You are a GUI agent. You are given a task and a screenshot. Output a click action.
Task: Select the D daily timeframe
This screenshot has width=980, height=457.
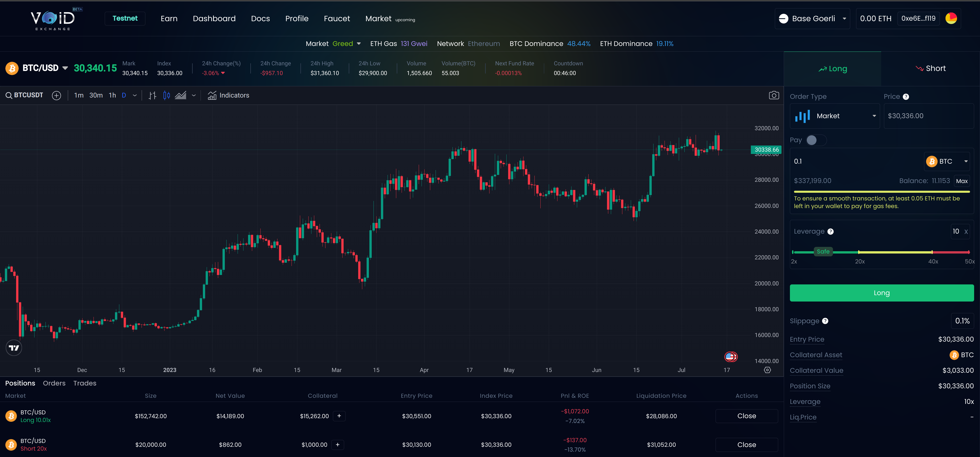coord(124,95)
